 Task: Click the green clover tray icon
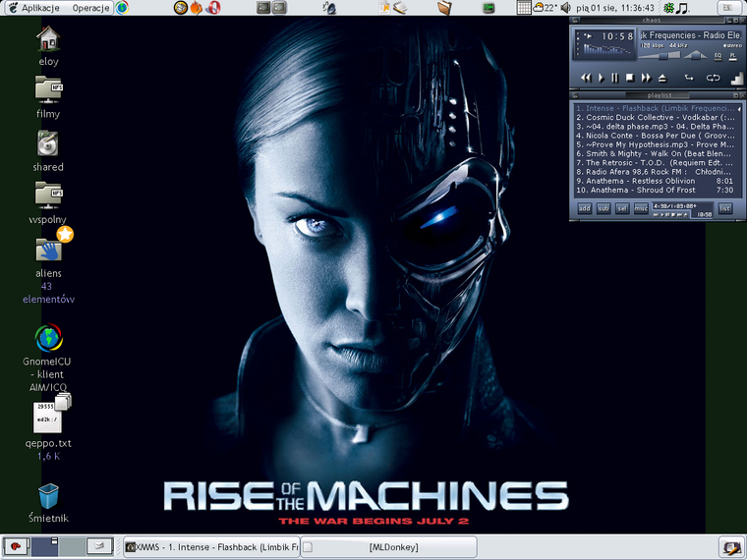pyautogui.click(x=669, y=8)
